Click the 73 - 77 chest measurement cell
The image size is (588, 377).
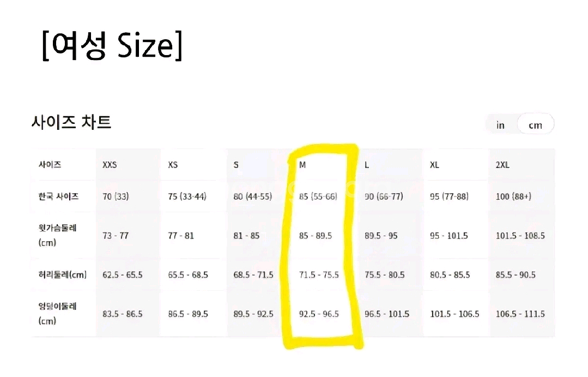pos(116,236)
